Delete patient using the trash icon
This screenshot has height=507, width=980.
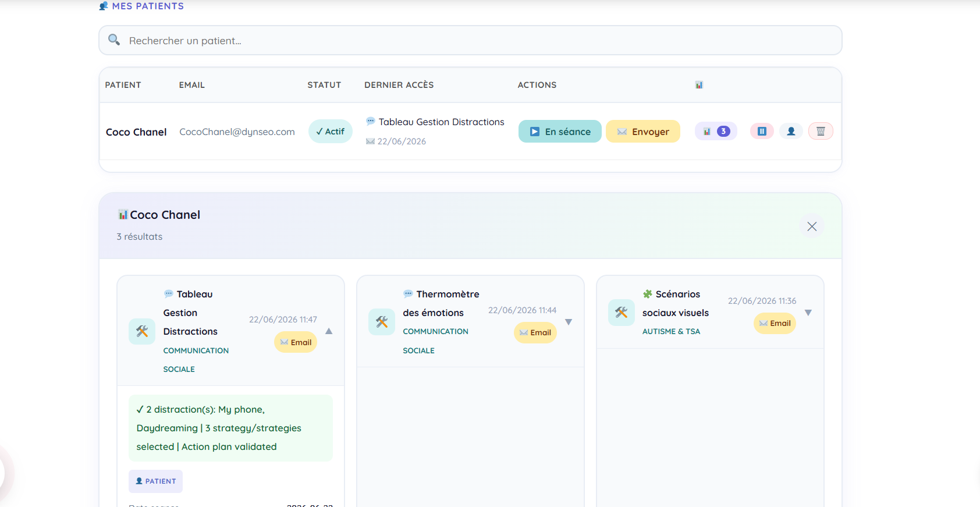coord(821,132)
